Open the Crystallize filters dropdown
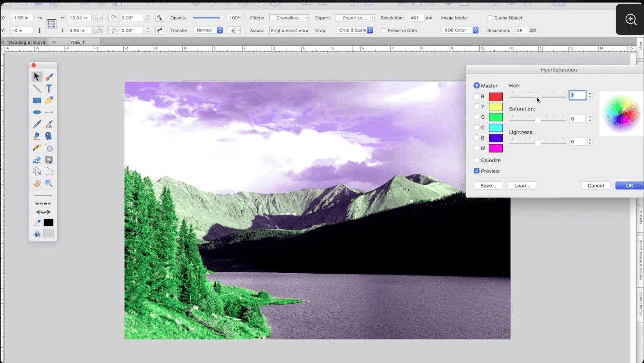644x363 pixels. tap(289, 18)
